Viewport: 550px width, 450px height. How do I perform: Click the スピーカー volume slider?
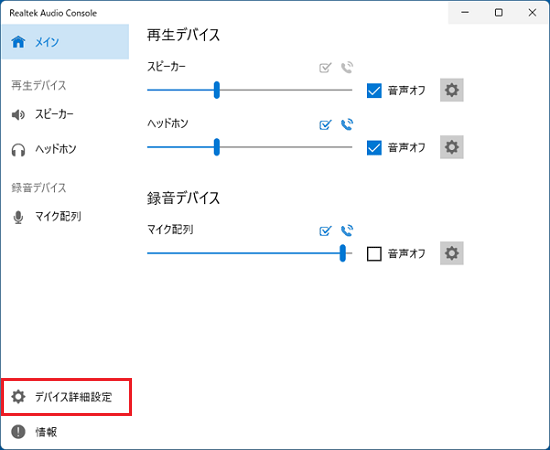[x=249, y=90]
